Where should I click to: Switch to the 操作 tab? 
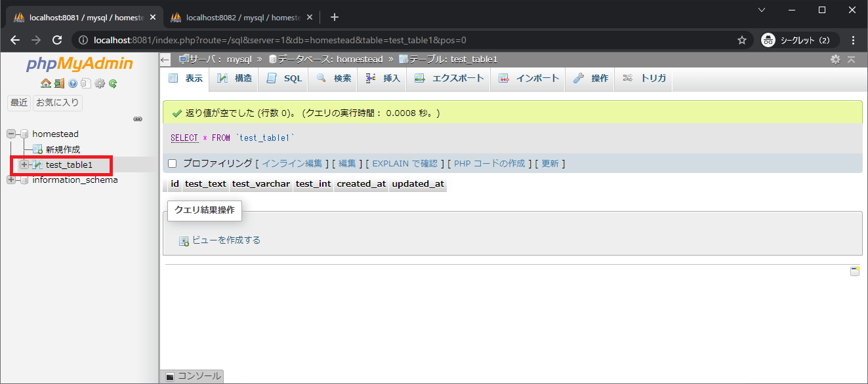(x=590, y=79)
